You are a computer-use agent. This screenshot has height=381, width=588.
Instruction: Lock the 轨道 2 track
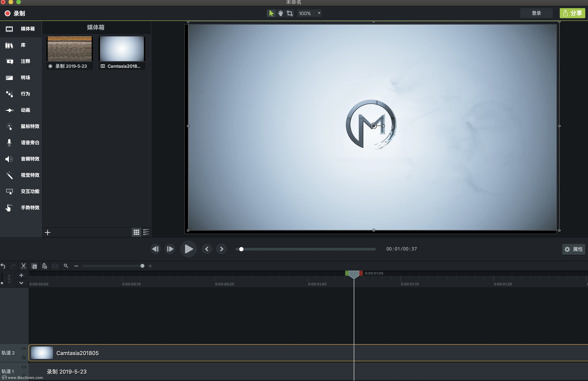(24, 357)
